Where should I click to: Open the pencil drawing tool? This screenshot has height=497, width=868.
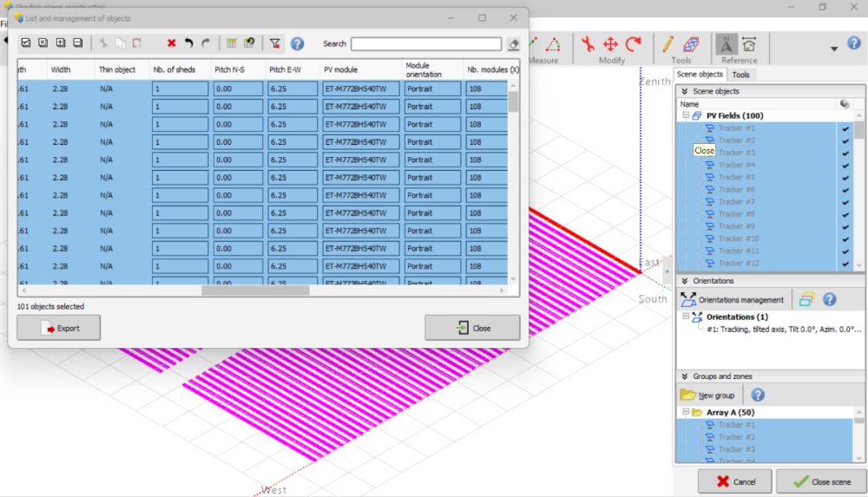667,43
